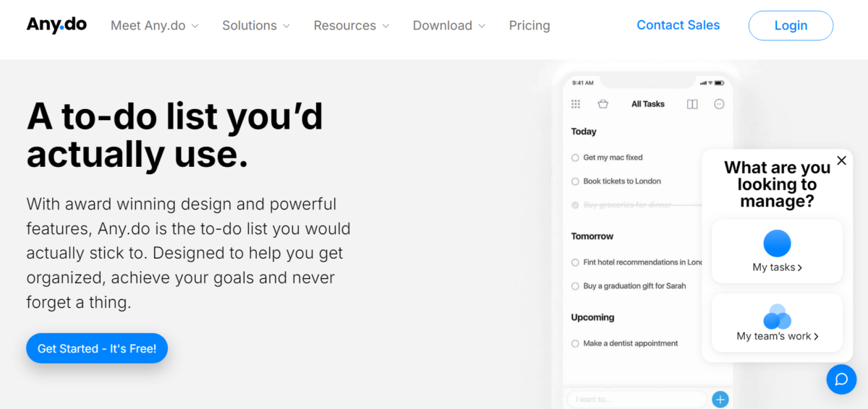Uncheck completed 'Buy groceries for dinner' task
868x409 pixels.
click(x=575, y=205)
